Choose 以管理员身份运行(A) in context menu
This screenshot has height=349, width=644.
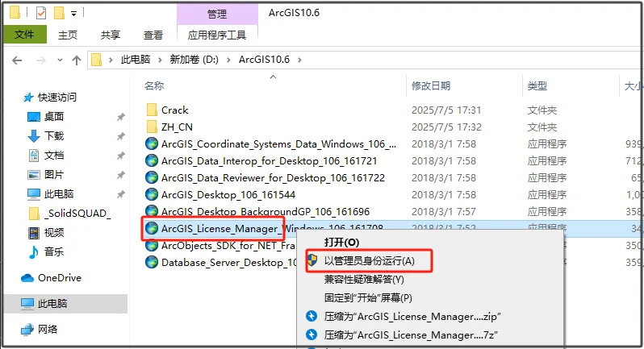coord(370,261)
